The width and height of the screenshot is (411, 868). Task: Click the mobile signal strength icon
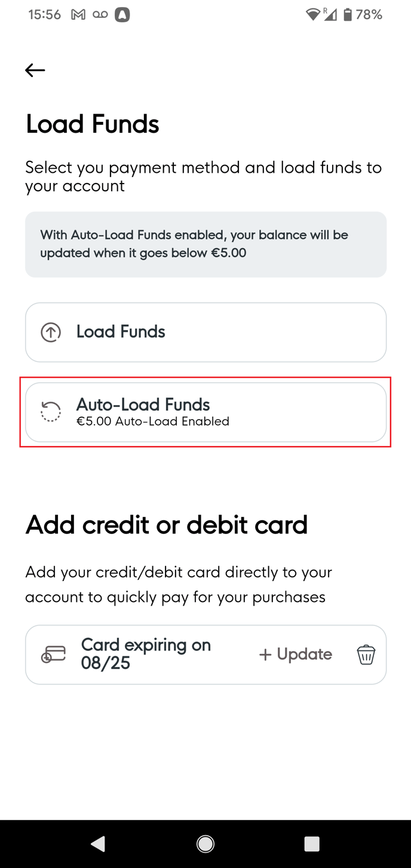point(330,15)
